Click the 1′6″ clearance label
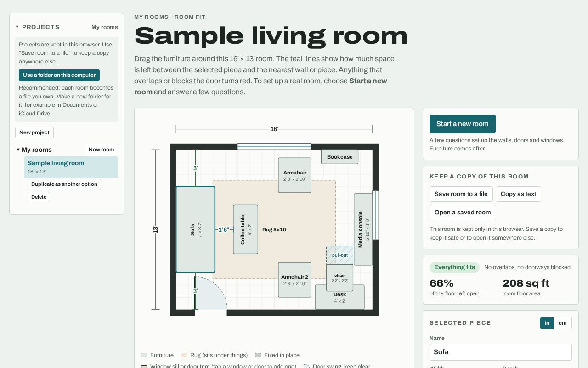The width and height of the screenshot is (588, 368). pos(224,230)
